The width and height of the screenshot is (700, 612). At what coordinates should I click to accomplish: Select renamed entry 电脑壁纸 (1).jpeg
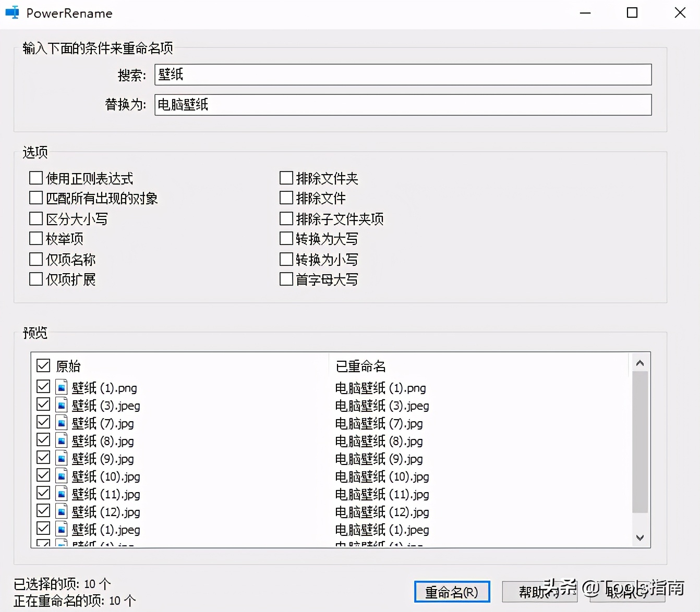click(x=382, y=530)
